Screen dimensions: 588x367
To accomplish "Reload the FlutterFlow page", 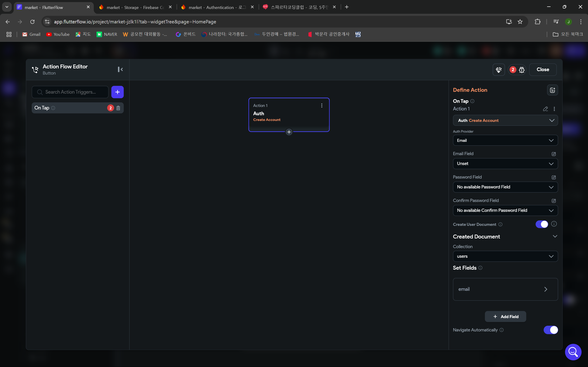I will coord(32,22).
